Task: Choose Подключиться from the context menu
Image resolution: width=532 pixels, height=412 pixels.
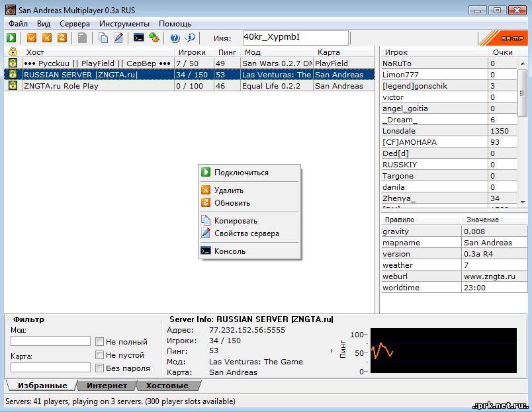Action: (x=249, y=172)
